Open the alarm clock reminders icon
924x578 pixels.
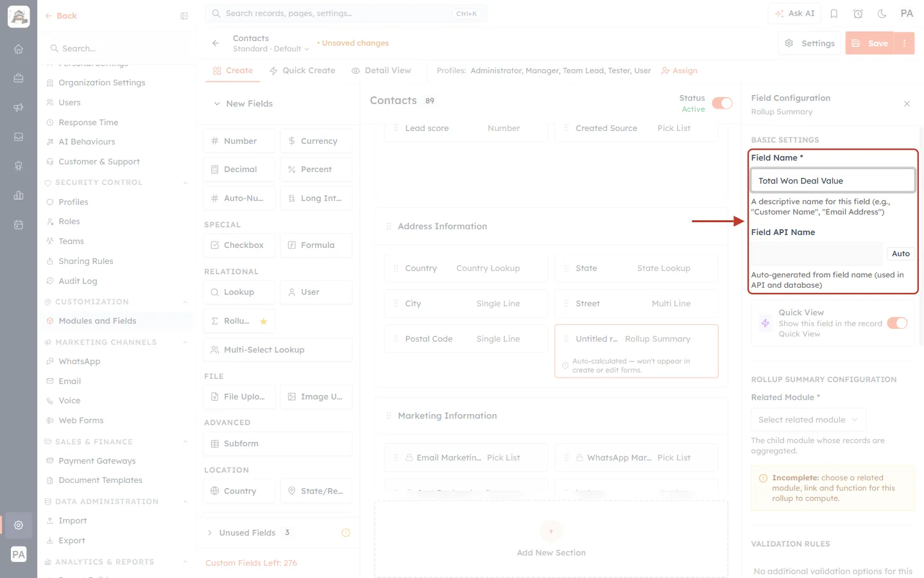tap(858, 13)
